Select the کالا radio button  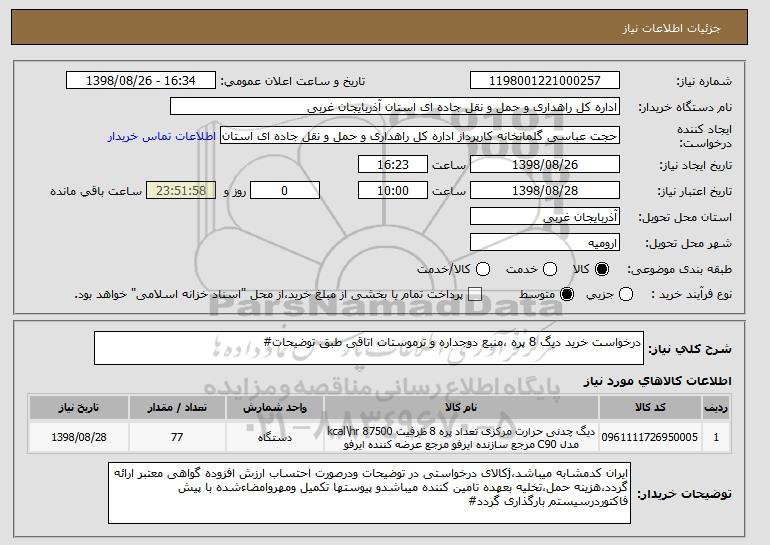[602, 269]
